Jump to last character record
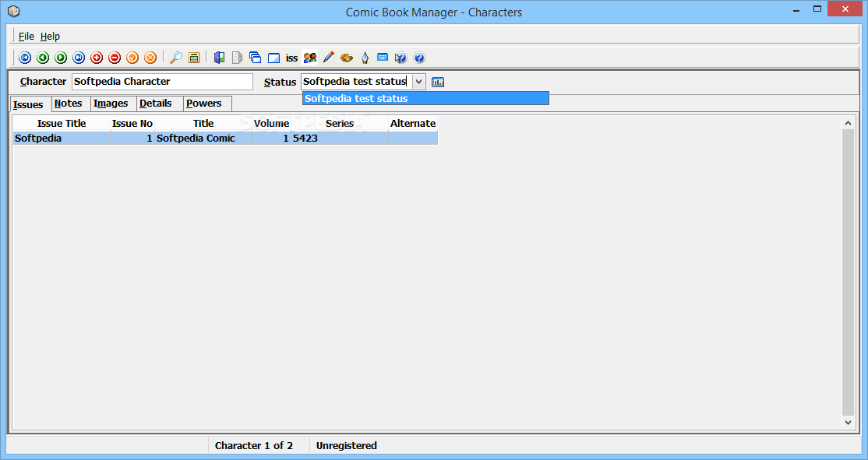The height and width of the screenshot is (460, 868). [x=79, y=58]
